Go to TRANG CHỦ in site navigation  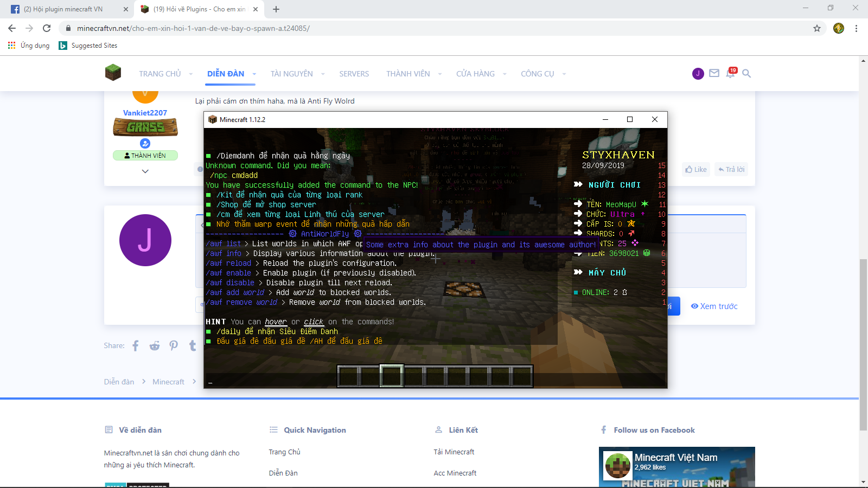pyautogui.click(x=159, y=74)
